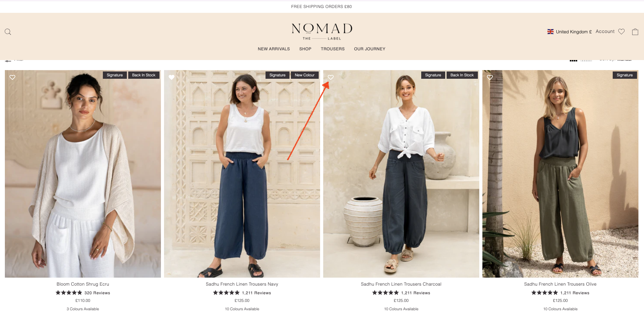Viewport: 644px width, 321px height.
Task: Open the search magnifier icon
Action: click(8, 32)
